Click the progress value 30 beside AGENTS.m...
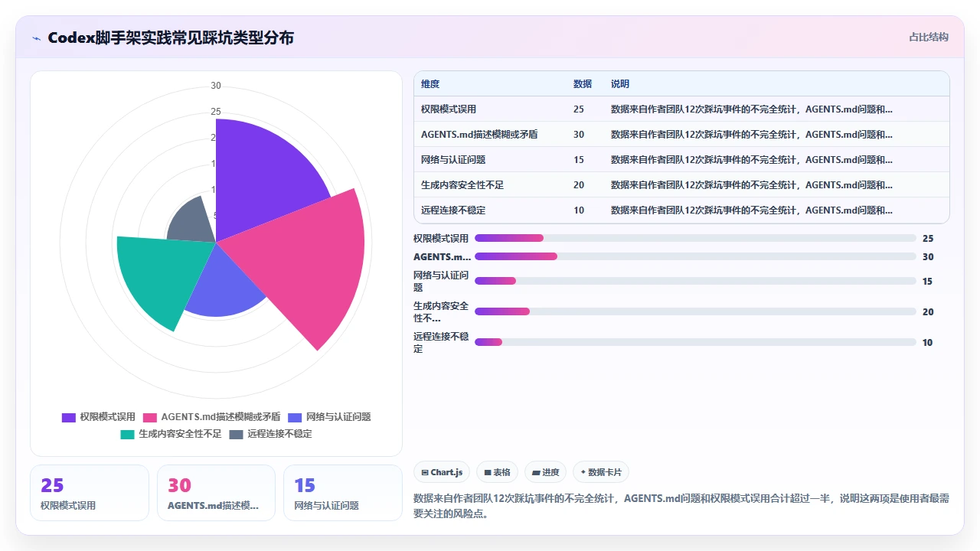 (928, 257)
